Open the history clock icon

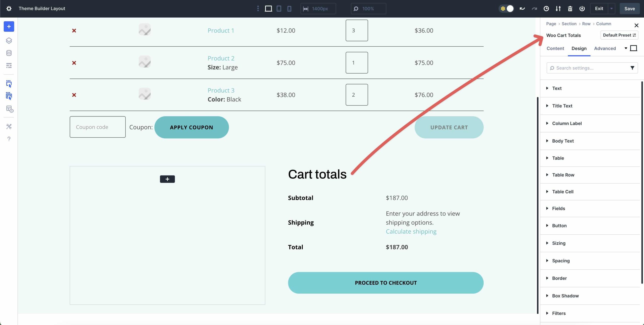[x=546, y=9]
